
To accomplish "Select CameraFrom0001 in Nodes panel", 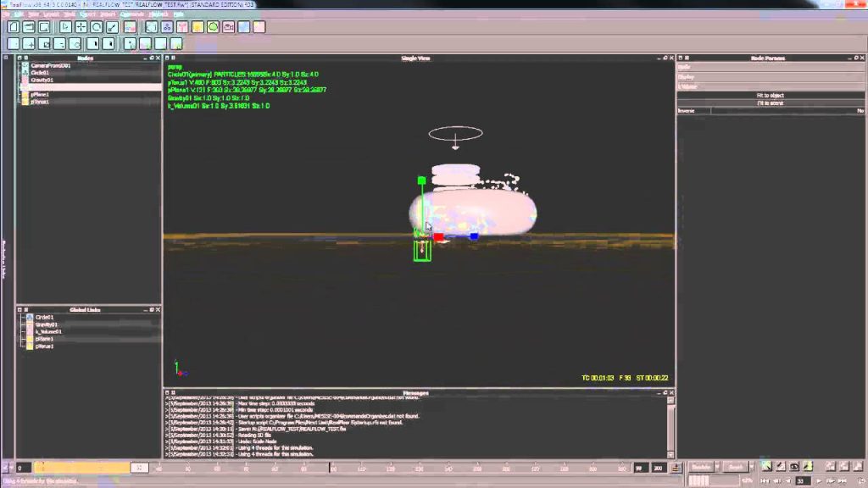I will point(50,65).
